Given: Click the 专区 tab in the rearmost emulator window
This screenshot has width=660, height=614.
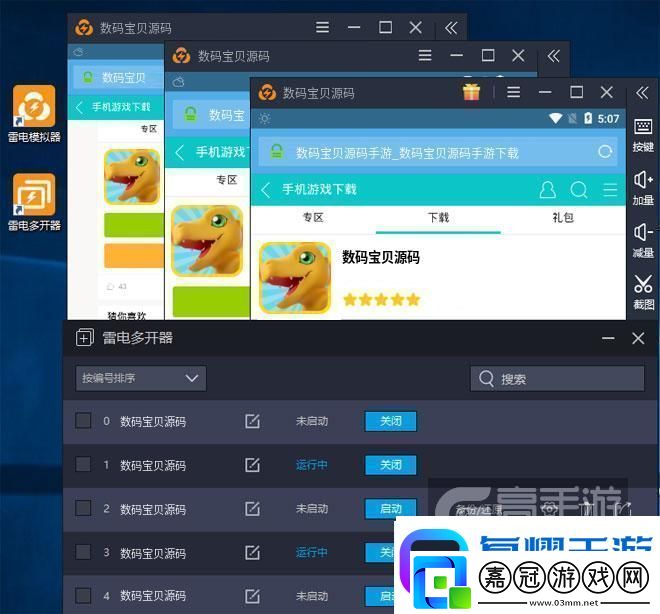Looking at the screenshot, I should click(x=149, y=129).
